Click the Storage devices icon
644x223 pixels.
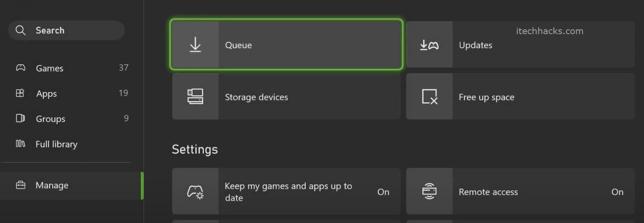195,96
